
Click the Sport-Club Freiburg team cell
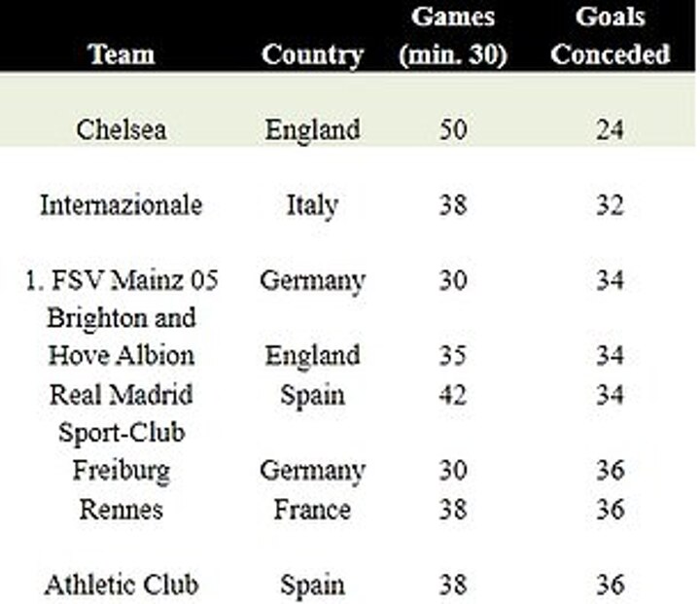coord(122,451)
